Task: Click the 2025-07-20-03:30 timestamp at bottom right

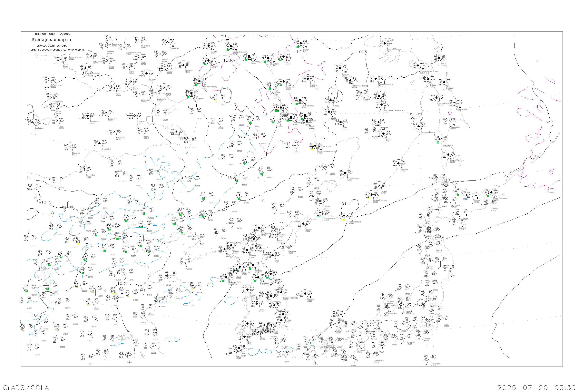Action: pos(536,387)
